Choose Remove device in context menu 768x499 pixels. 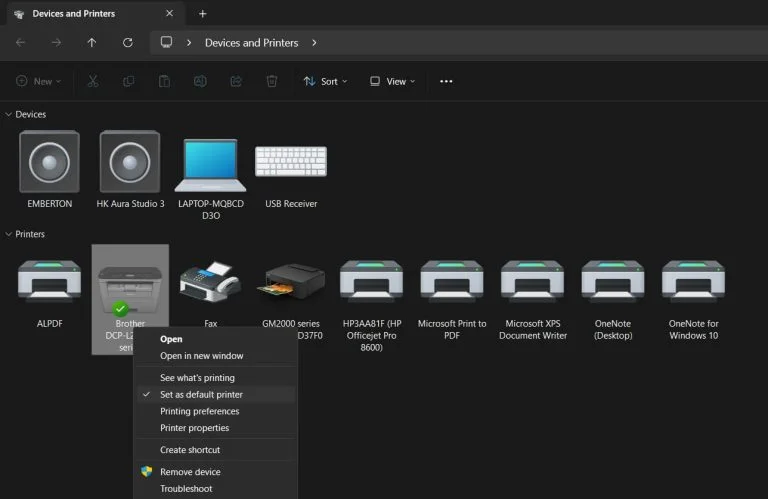[216, 472]
